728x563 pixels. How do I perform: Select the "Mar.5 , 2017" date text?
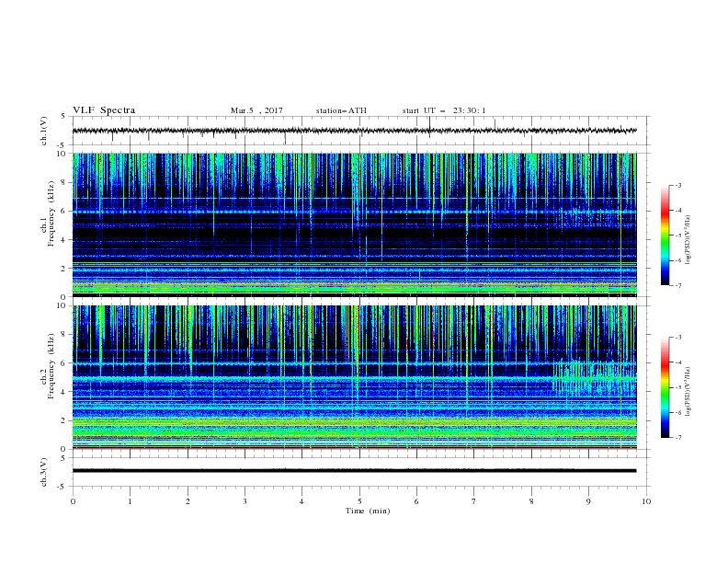[x=256, y=110]
